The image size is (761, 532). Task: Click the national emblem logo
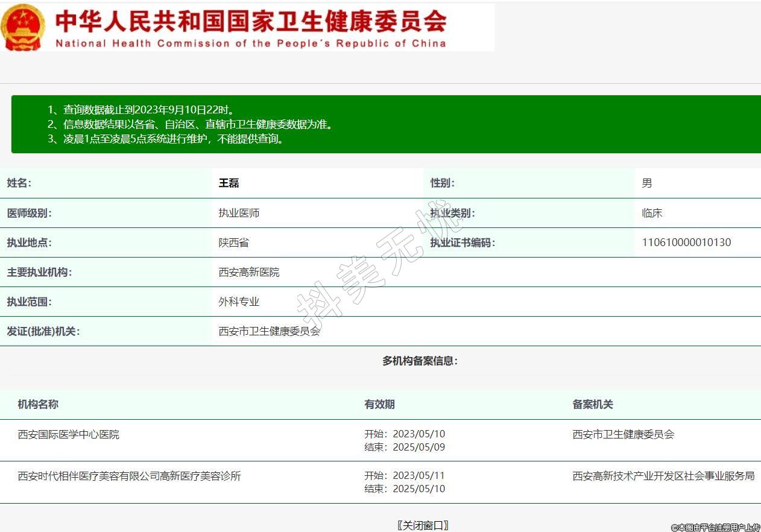pyautogui.click(x=23, y=27)
